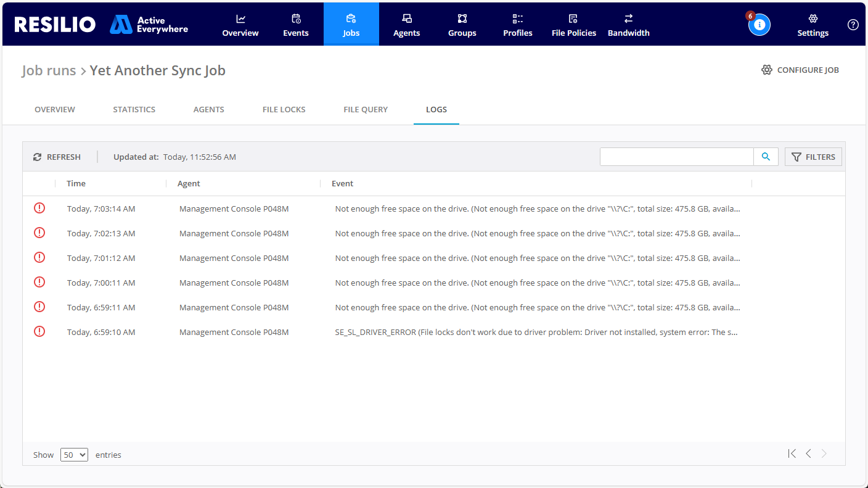Expand the entries per page dropdown
Screen dimensions: 868x488
[x=74, y=455]
